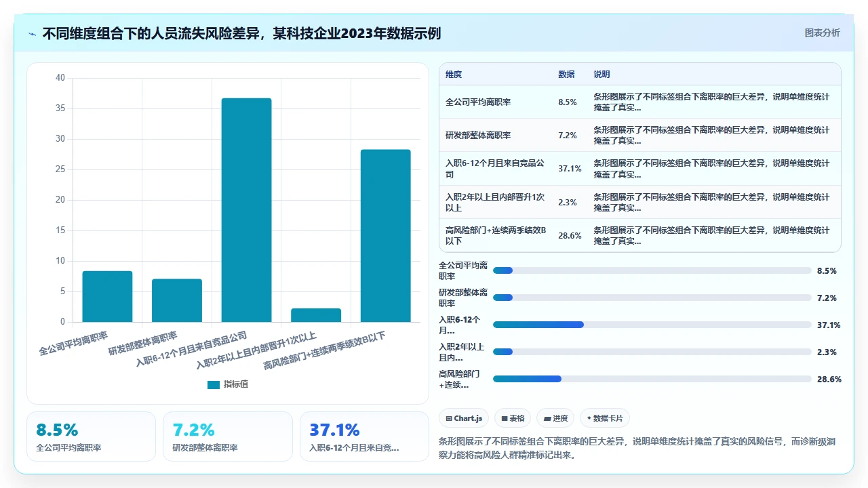Click the shortest bar for 入职2年以上且内部晋升1次以上
This screenshot has width=868, height=488.
click(316, 315)
